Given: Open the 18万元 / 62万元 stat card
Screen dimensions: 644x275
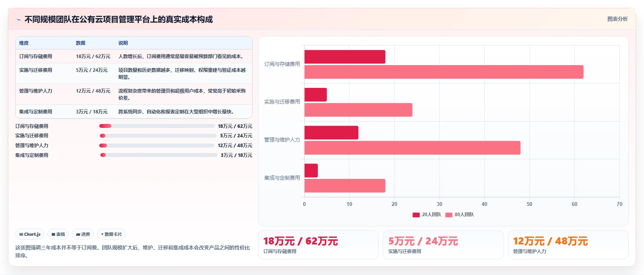Looking at the screenshot, I should [x=318, y=245].
